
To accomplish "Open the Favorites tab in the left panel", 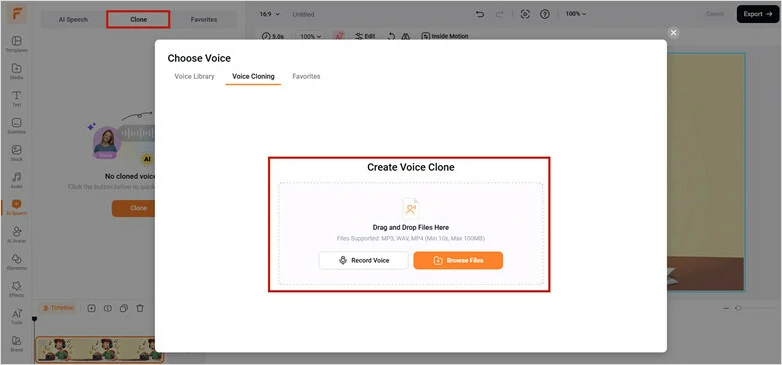I will [204, 19].
